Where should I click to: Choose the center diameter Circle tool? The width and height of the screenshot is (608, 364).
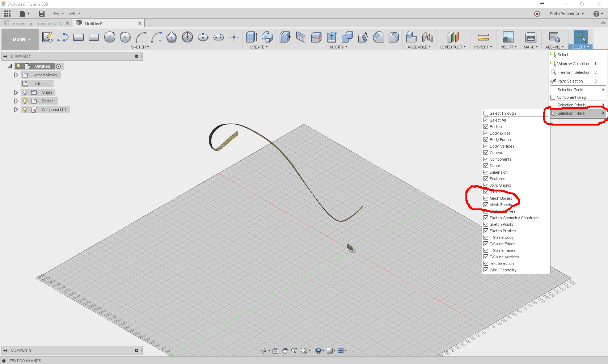[x=110, y=37]
